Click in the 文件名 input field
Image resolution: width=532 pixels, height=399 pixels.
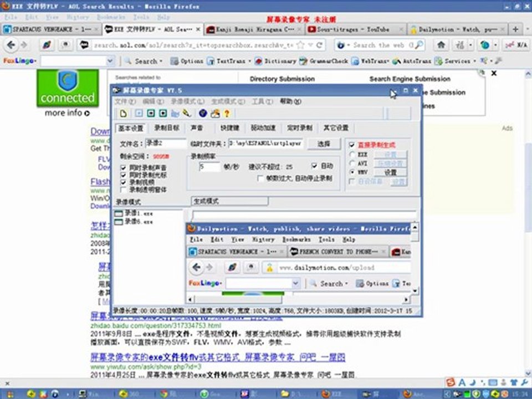click(x=166, y=144)
